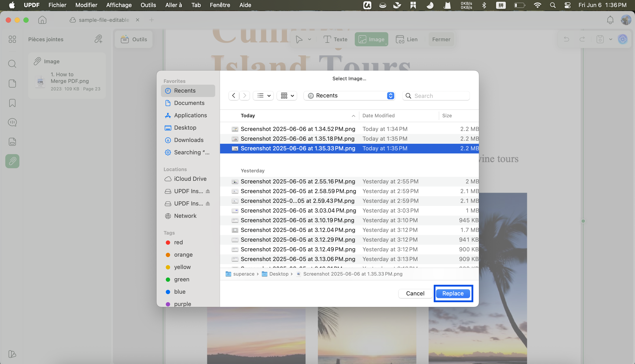Open the thumbnails grid panel icon

click(x=12, y=39)
